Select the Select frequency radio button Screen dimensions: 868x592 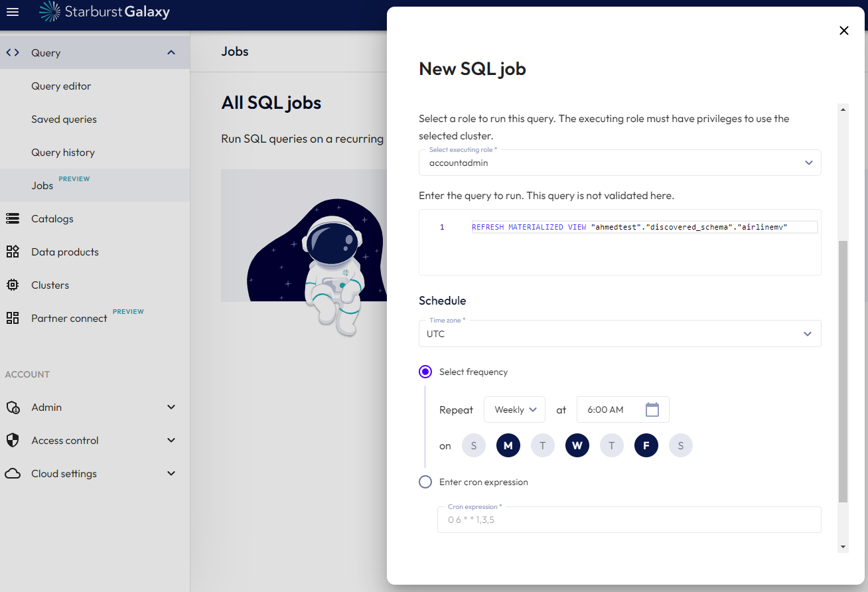(x=425, y=372)
